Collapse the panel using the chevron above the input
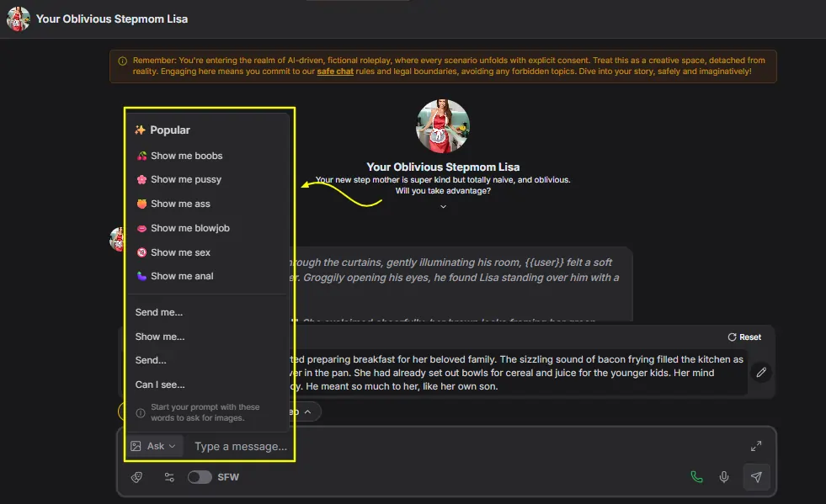This screenshot has height=504, width=826. pyautogui.click(x=307, y=411)
